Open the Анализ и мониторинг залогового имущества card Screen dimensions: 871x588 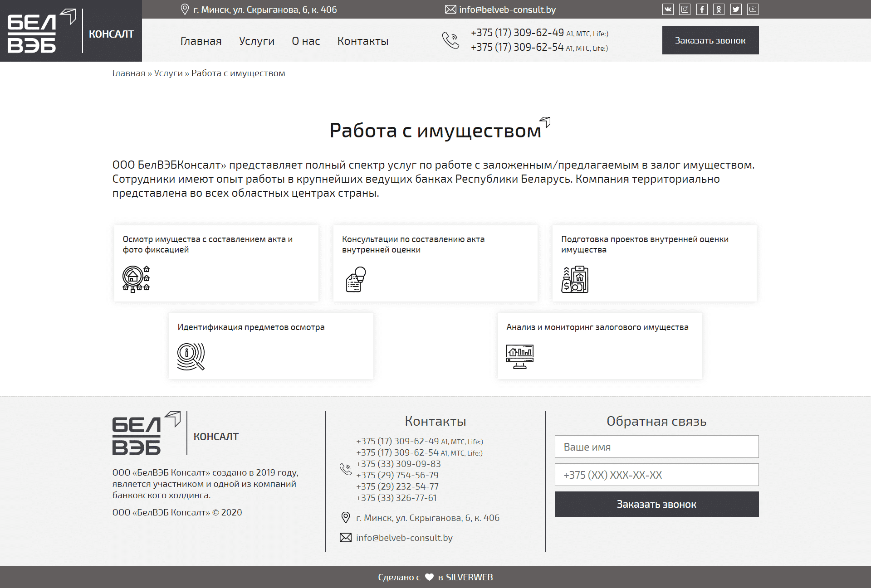click(x=600, y=346)
